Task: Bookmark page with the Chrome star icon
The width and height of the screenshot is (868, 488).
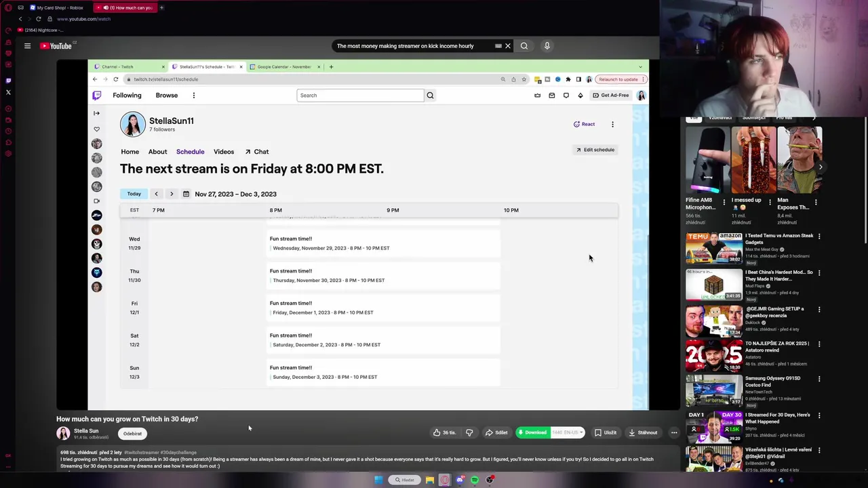Action: tap(524, 79)
